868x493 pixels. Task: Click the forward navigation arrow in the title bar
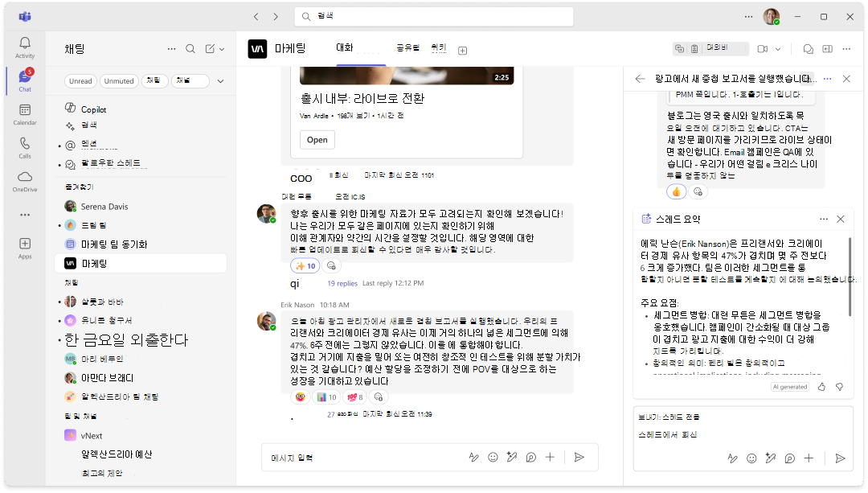point(276,17)
